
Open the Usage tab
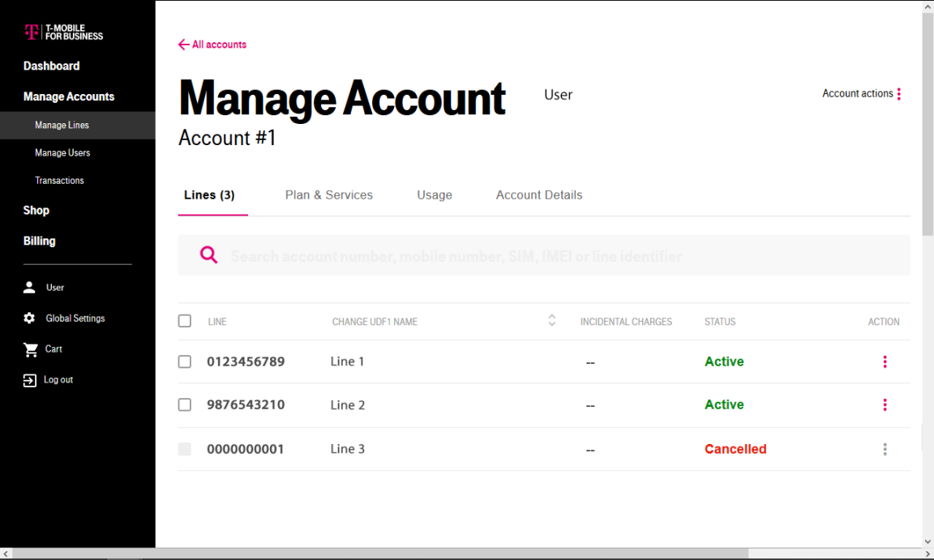coord(435,195)
